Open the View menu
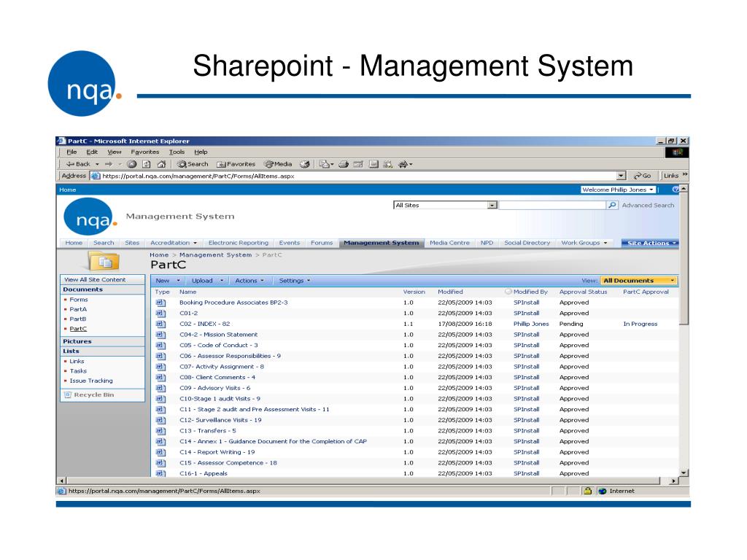The width and height of the screenshot is (747, 560). (x=115, y=152)
